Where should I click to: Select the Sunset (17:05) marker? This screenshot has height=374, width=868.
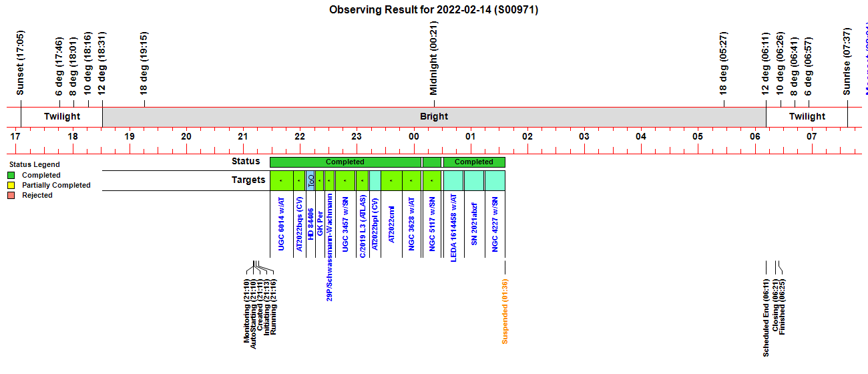20,63
